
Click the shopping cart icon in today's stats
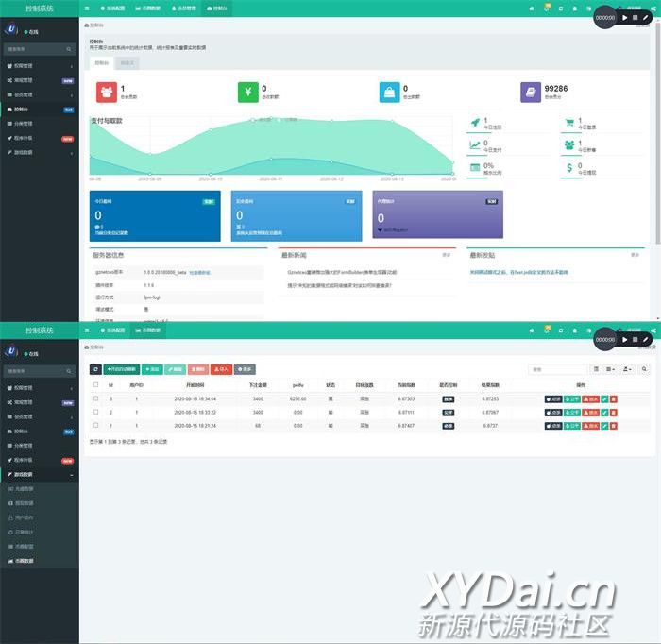569,123
